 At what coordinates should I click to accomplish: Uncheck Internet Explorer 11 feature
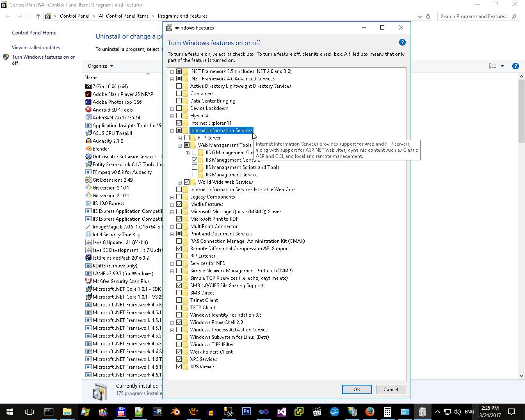(x=179, y=123)
